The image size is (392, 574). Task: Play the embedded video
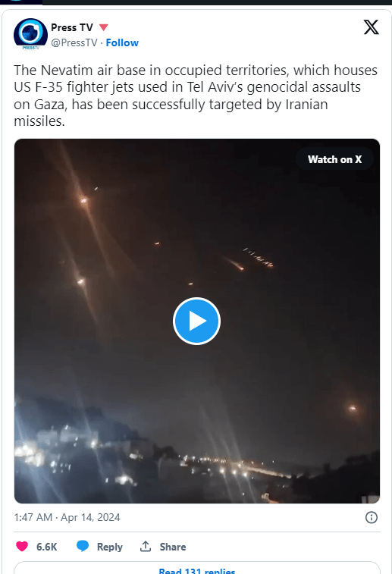tap(196, 321)
